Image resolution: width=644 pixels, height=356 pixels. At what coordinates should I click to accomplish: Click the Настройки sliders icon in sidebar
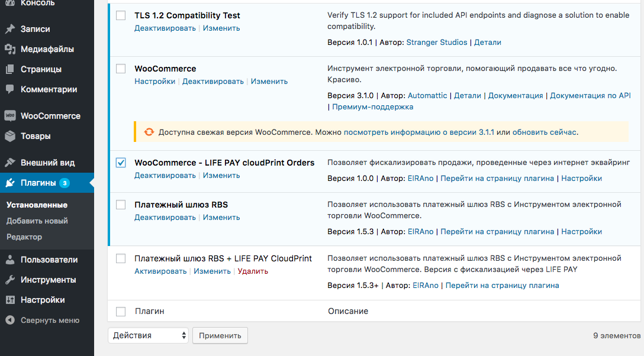pyautogui.click(x=10, y=300)
